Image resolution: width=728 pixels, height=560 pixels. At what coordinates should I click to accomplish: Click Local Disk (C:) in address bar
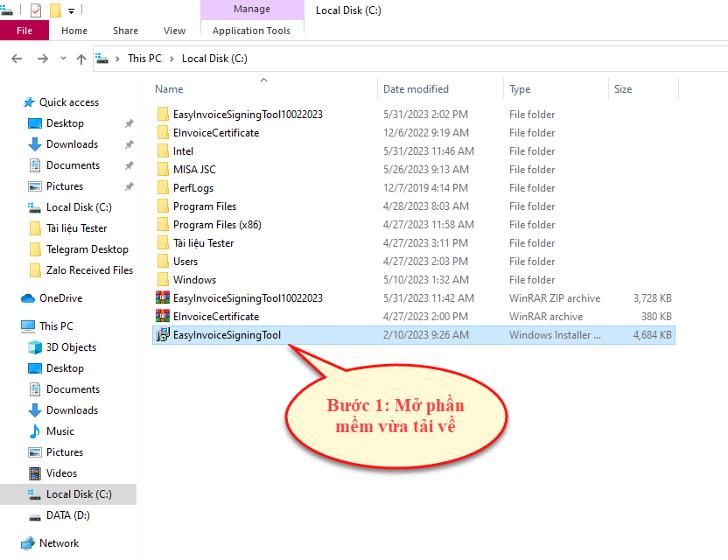(x=214, y=59)
